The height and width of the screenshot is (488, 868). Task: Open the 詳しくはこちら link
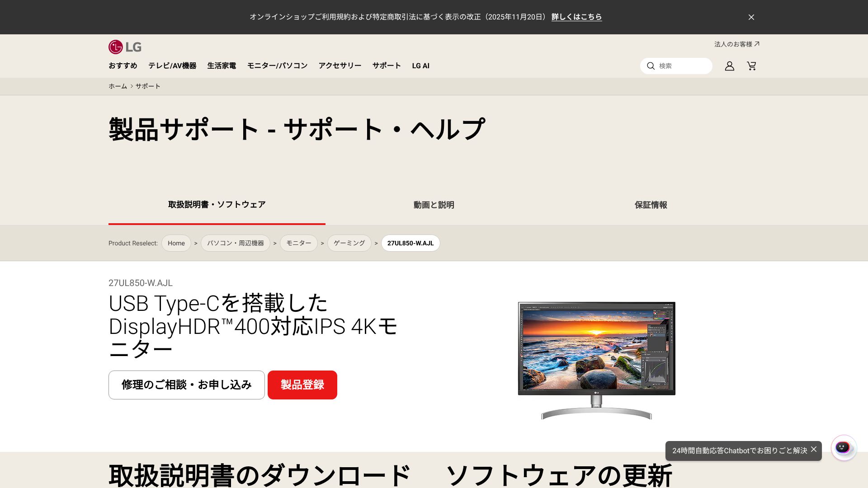[x=576, y=17]
